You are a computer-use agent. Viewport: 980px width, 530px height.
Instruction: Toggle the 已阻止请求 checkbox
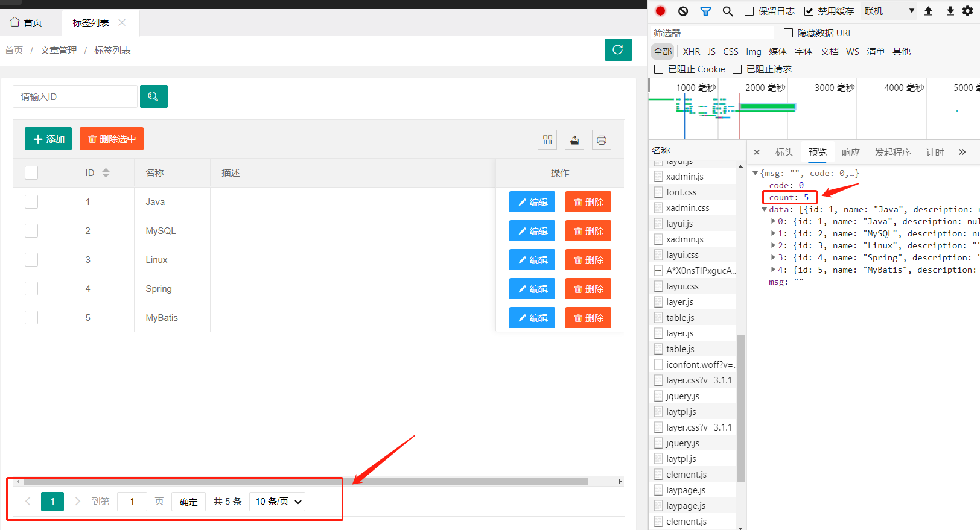(737, 69)
